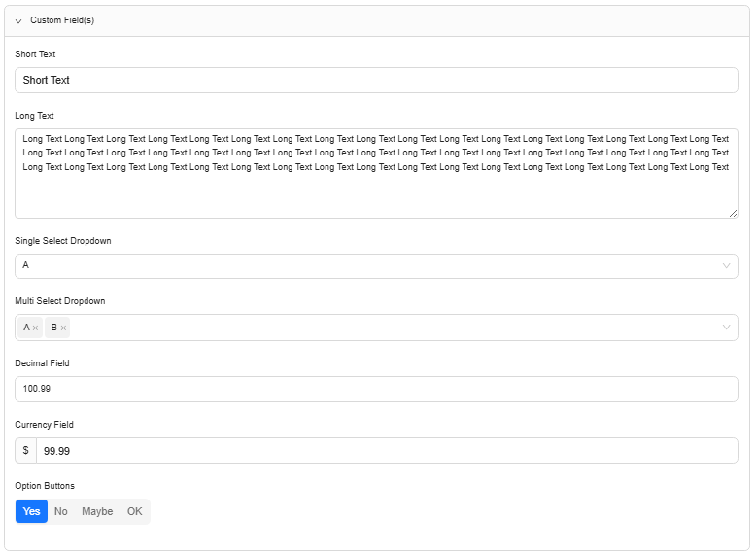Select the No option button
Screen dimensions: 756x552
click(61, 511)
